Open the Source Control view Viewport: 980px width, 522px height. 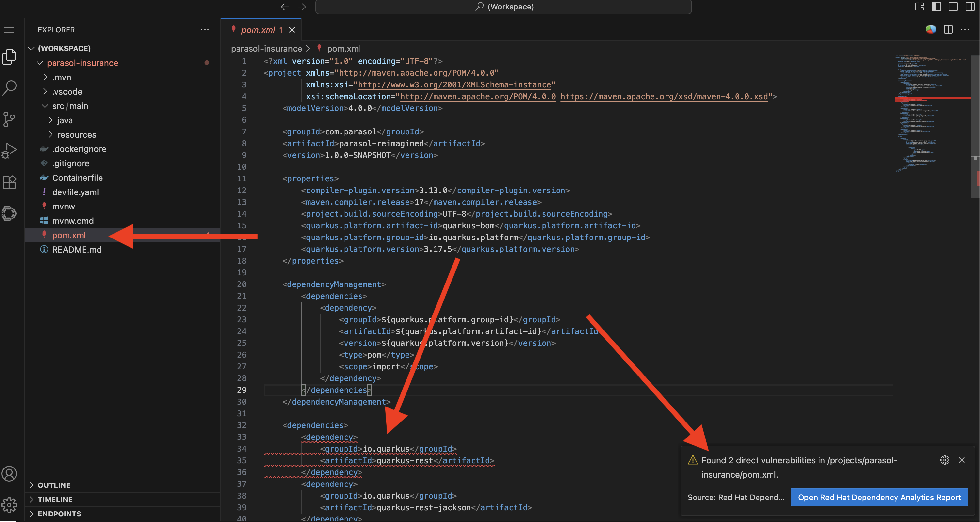coord(9,119)
